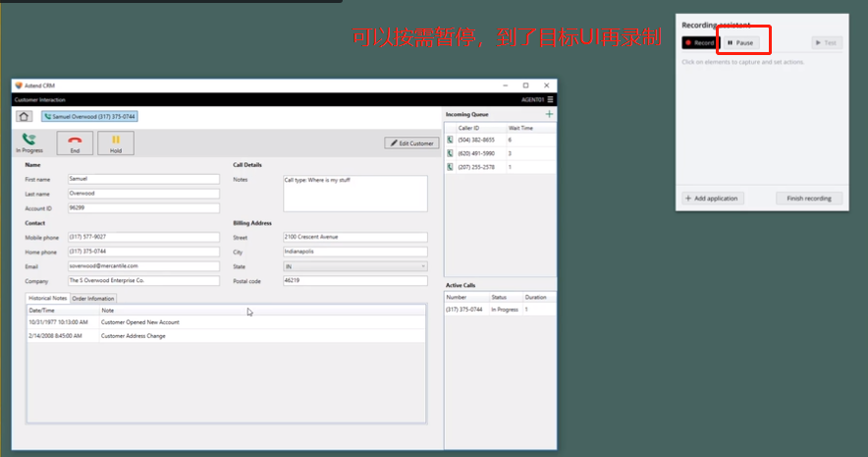The image size is (868, 457).
Task: Click the call Notes text box
Action: click(x=355, y=194)
